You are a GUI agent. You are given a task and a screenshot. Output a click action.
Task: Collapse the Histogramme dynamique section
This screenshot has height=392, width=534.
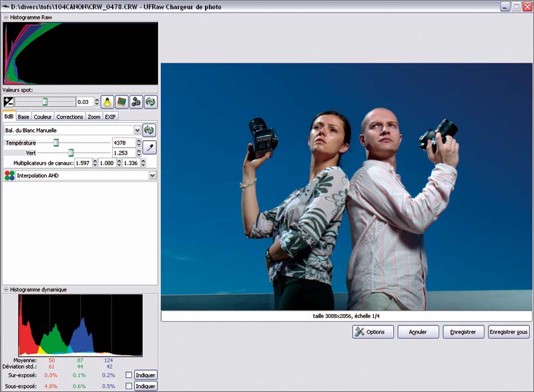pos(6,290)
